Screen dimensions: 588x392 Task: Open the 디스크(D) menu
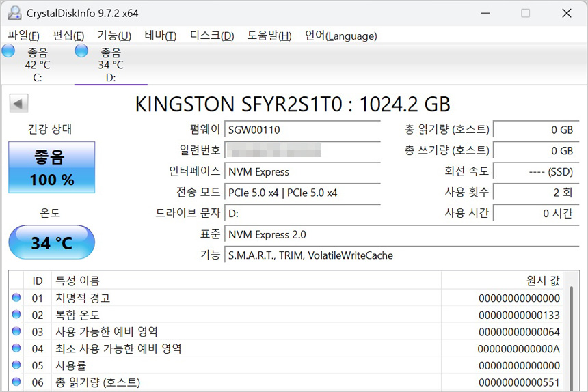tap(211, 36)
